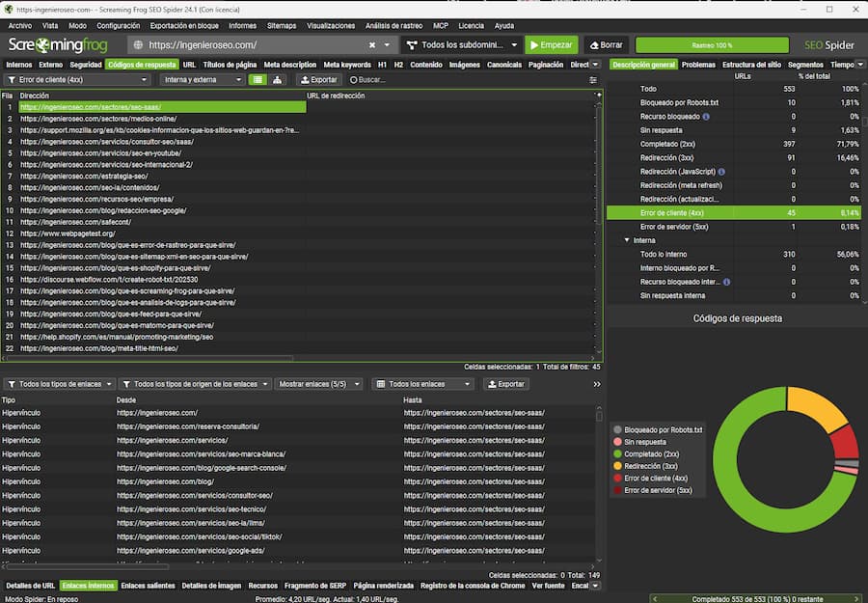868x603 pixels.
Task: Switch to the Página renderizada tab
Action: click(x=383, y=586)
